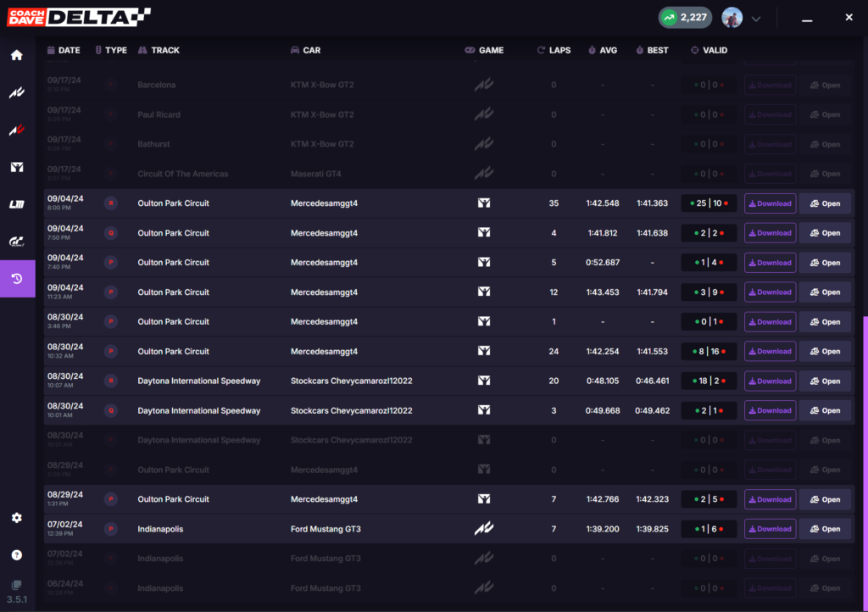Download the 09/04/24 7:50 PM qualifying session
Screen dimensions: 868x612
point(770,233)
